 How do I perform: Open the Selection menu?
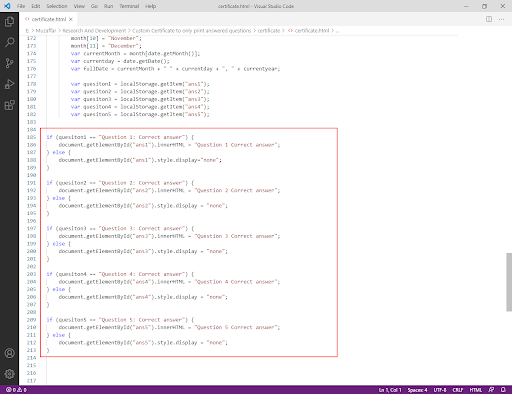click(57, 6)
